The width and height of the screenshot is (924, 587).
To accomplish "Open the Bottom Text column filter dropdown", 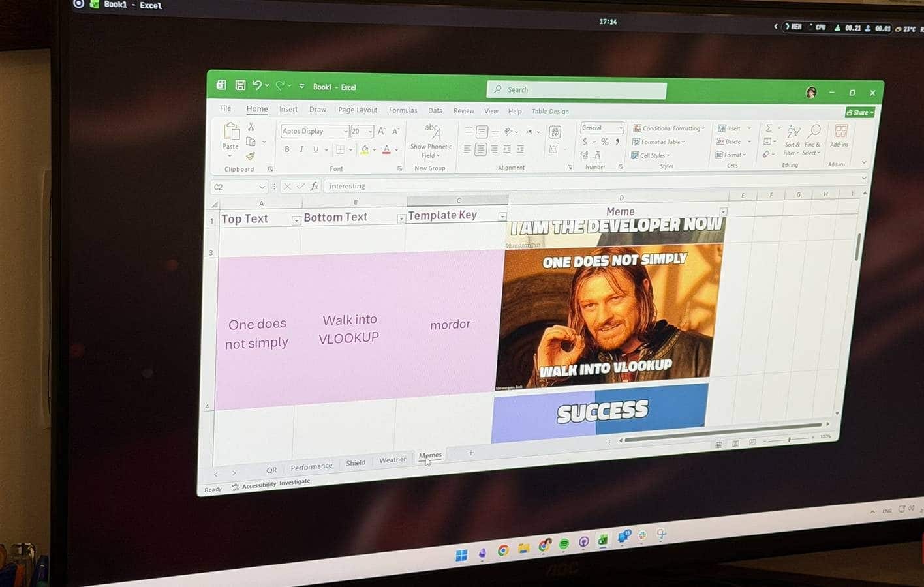I will [401, 218].
